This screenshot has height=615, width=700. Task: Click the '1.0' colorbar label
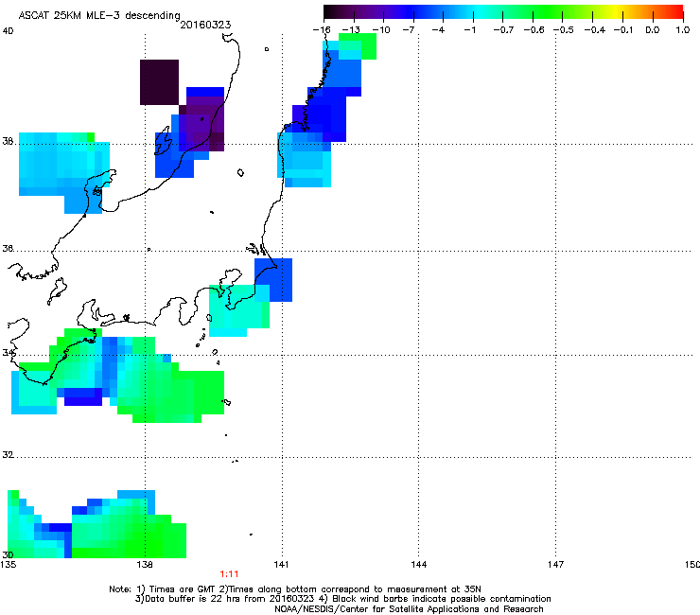683,30
